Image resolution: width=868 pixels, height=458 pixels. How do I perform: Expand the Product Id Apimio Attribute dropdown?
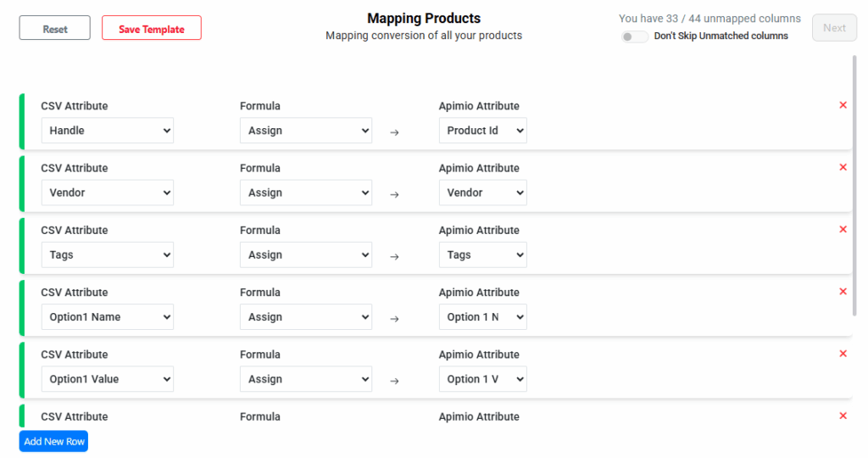(482, 131)
